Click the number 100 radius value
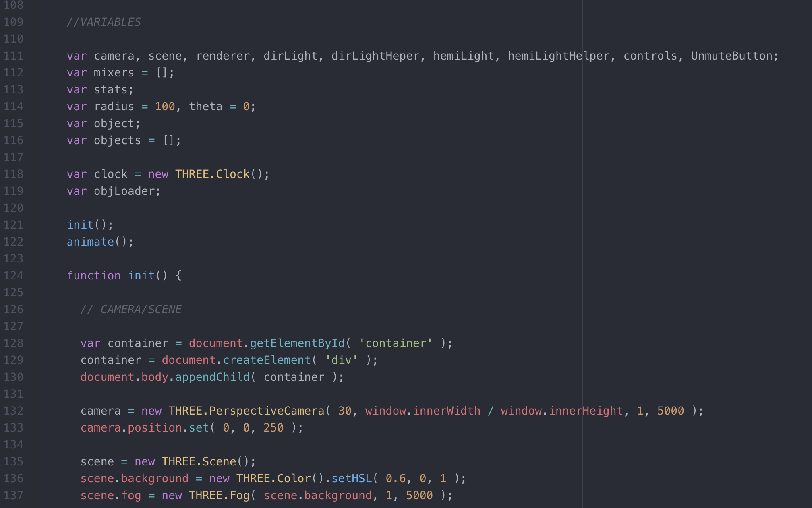The width and height of the screenshot is (812, 508). (165, 107)
